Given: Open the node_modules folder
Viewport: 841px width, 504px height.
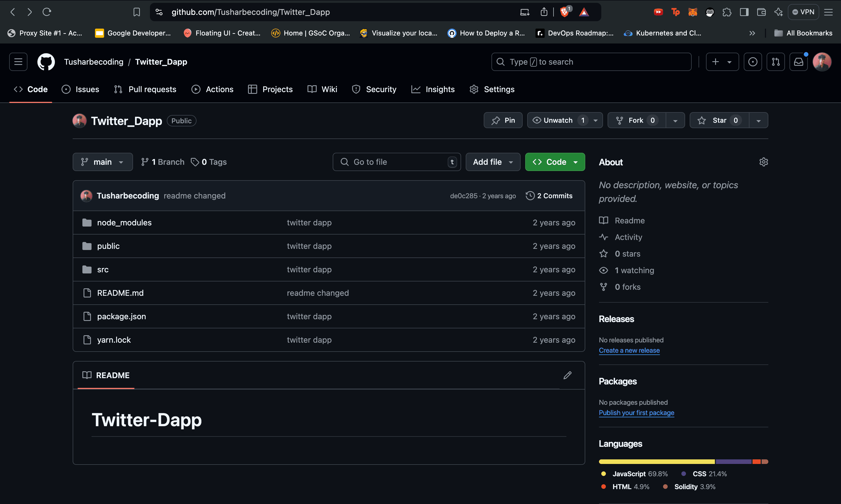Looking at the screenshot, I should (x=124, y=223).
